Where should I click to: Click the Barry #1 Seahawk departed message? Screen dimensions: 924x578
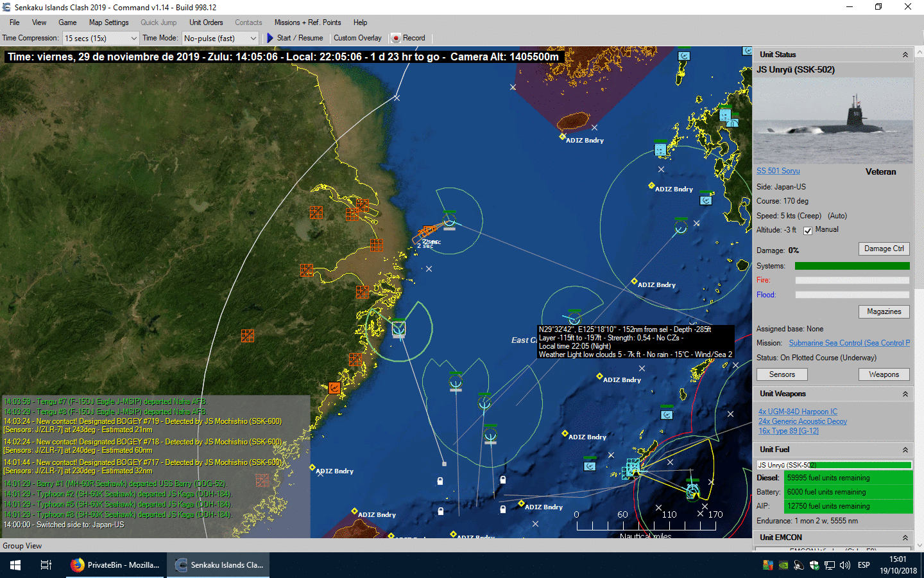115,484
